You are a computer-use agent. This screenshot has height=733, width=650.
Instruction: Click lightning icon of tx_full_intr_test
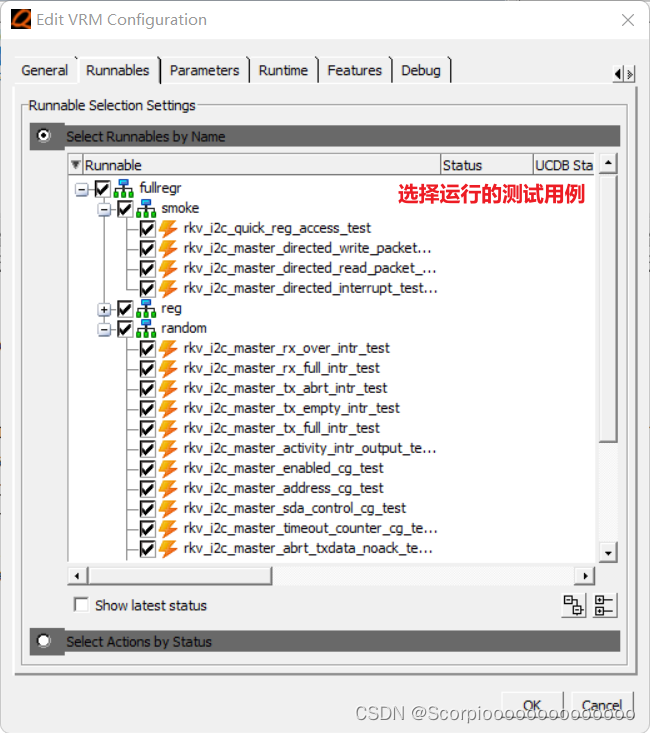tap(168, 429)
